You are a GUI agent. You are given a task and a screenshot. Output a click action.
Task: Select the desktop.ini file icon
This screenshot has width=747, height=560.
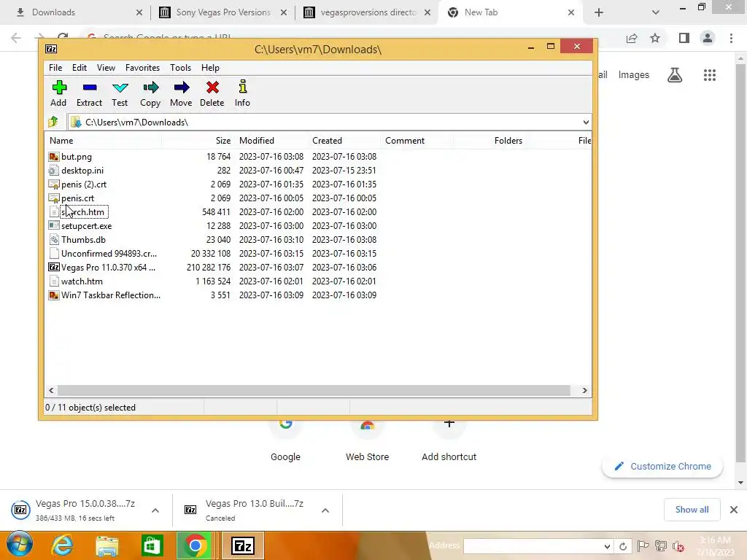click(x=54, y=171)
